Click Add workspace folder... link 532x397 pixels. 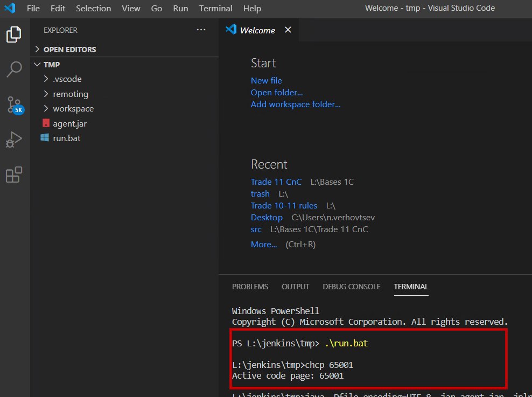point(296,104)
